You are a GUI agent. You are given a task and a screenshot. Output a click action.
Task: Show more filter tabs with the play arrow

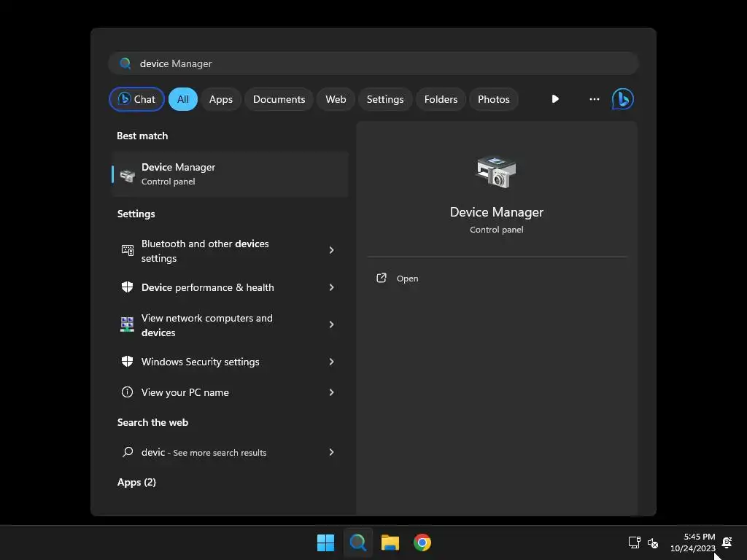[x=555, y=99]
